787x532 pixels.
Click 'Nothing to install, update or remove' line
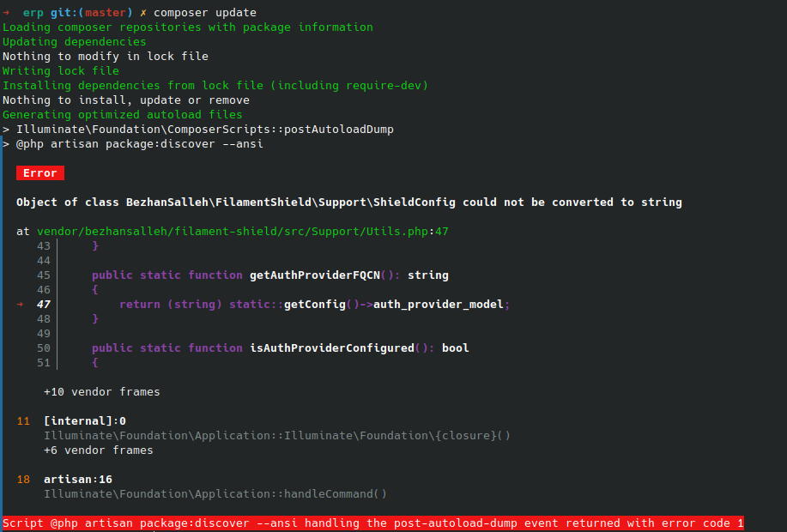tap(126, 100)
